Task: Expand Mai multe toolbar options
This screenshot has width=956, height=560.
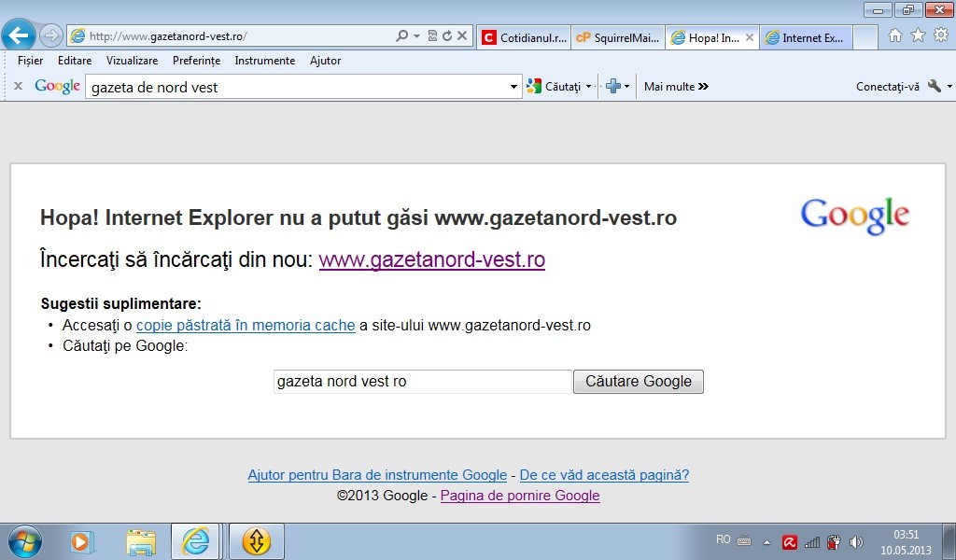Action: click(x=676, y=87)
